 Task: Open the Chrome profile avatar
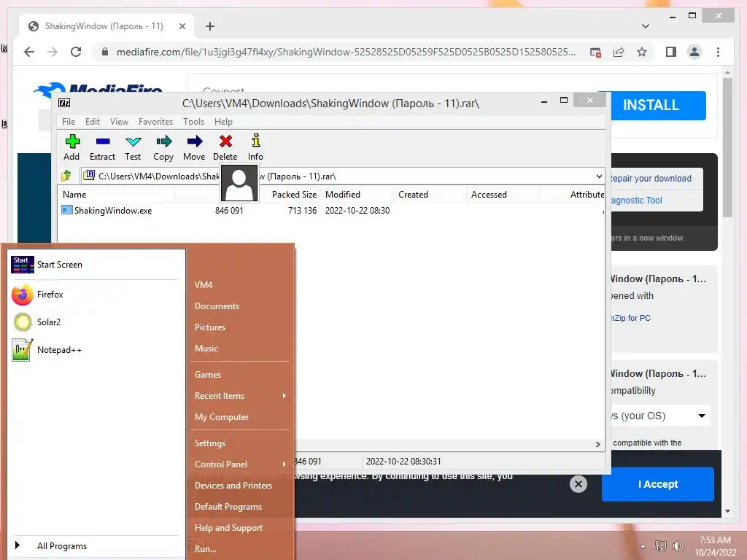coord(694,52)
